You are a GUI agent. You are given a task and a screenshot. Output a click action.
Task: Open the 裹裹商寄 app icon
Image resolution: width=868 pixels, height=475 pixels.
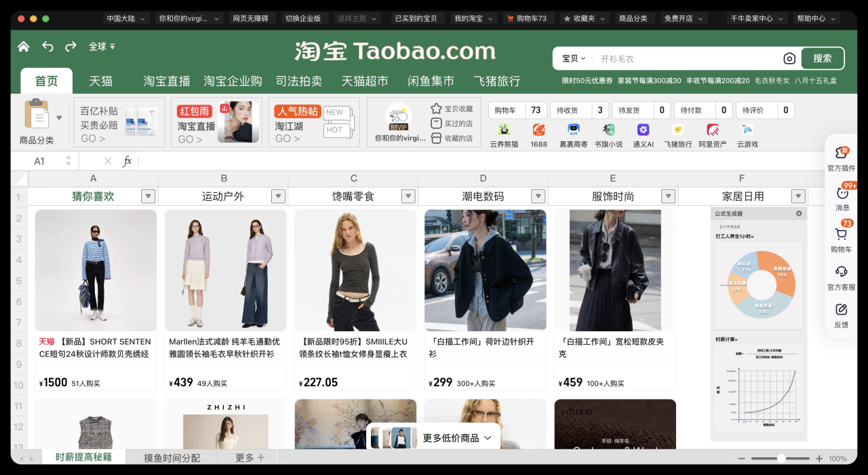click(574, 130)
